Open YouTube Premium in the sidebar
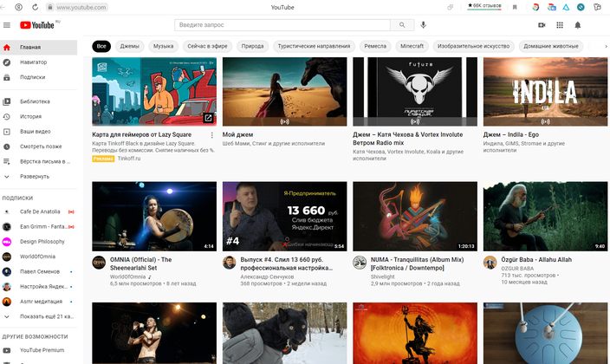Viewport: 610px width, 364px height. pyautogui.click(x=38, y=350)
